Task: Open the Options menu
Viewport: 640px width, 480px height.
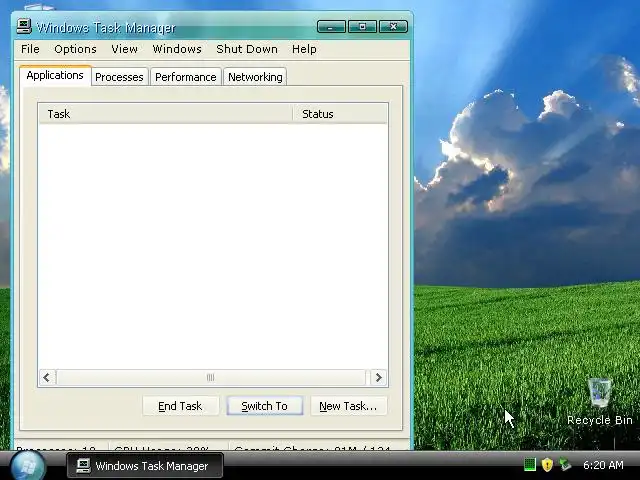Action: click(75, 49)
